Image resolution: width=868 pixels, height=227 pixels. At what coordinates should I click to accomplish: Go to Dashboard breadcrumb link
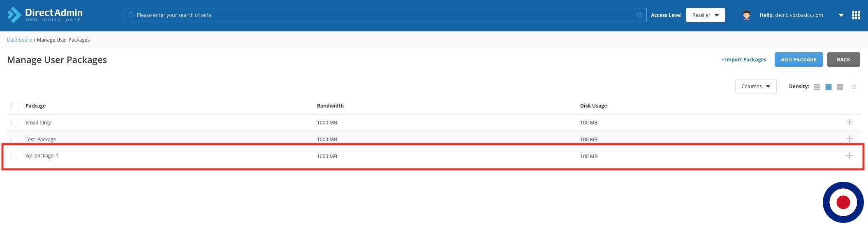tap(19, 40)
